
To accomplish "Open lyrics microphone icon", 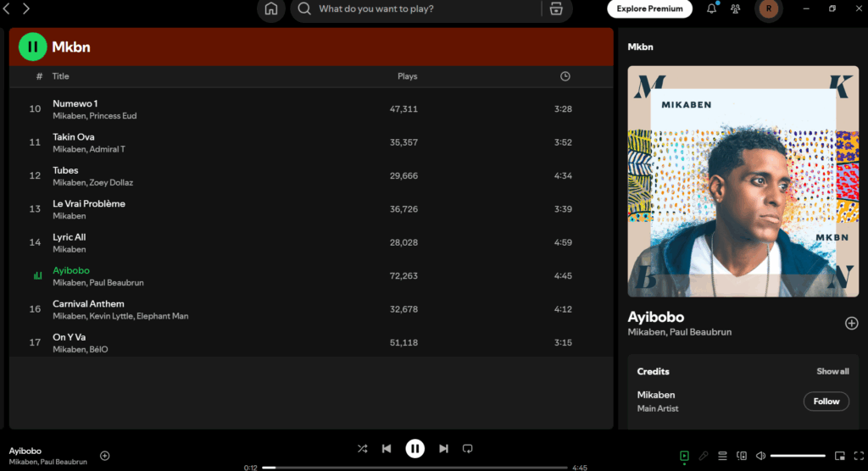I will [x=703, y=456].
